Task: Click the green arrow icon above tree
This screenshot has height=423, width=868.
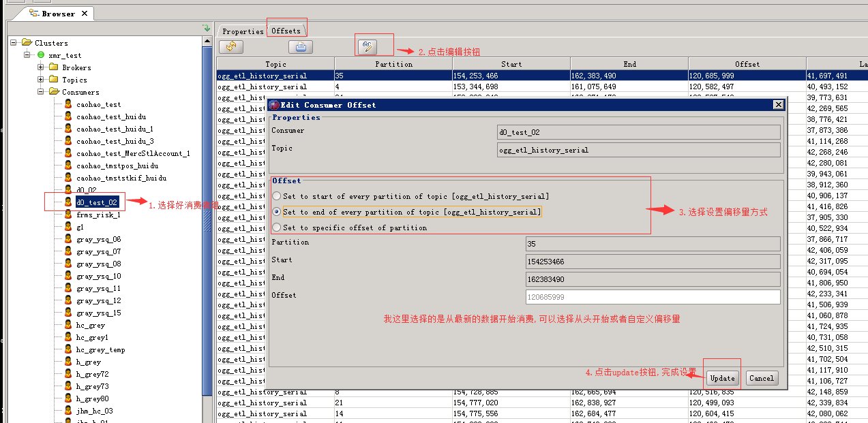Action: pos(207,28)
